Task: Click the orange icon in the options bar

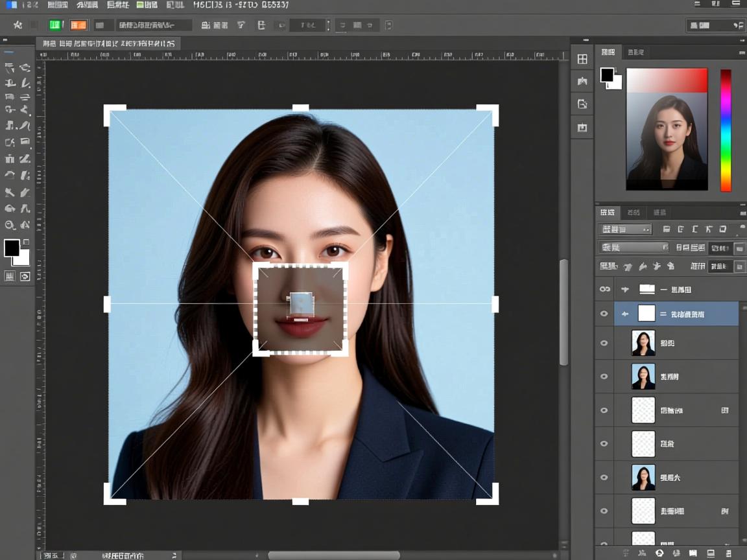Action: (x=78, y=25)
